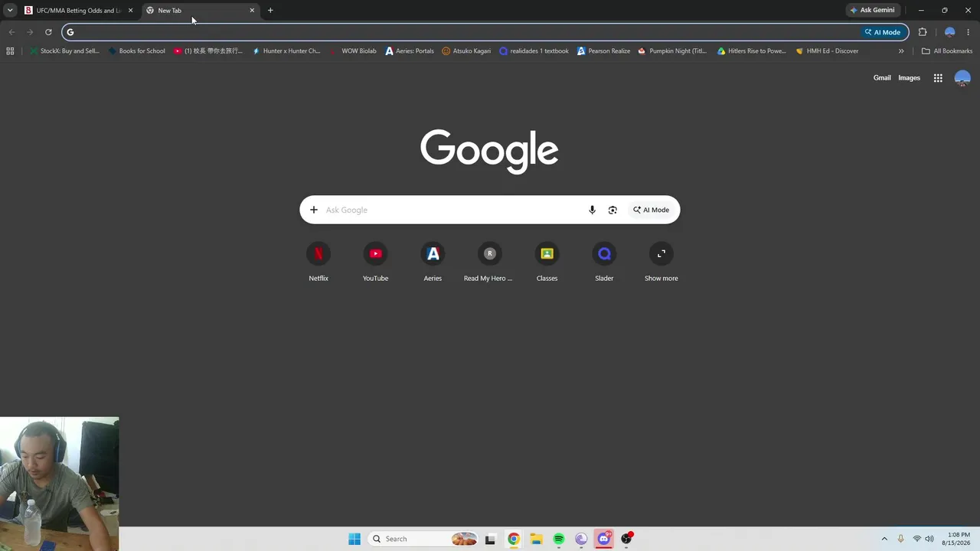Image resolution: width=980 pixels, height=551 pixels.
Task: Open OBS Studio from the taskbar
Action: click(626, 539)
